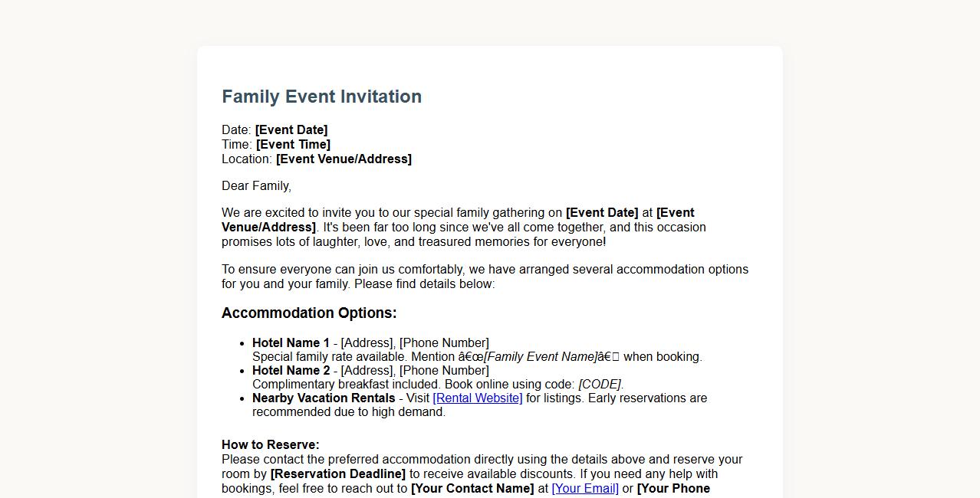980x498 pixels.
Task: Click [Event Date] in the invitation paragraph
Action: 602,213
